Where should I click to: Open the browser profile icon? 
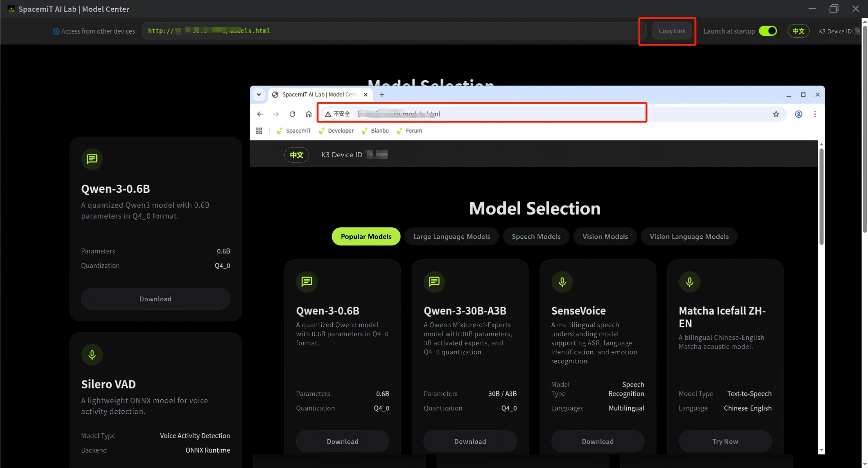coord(798,114)
